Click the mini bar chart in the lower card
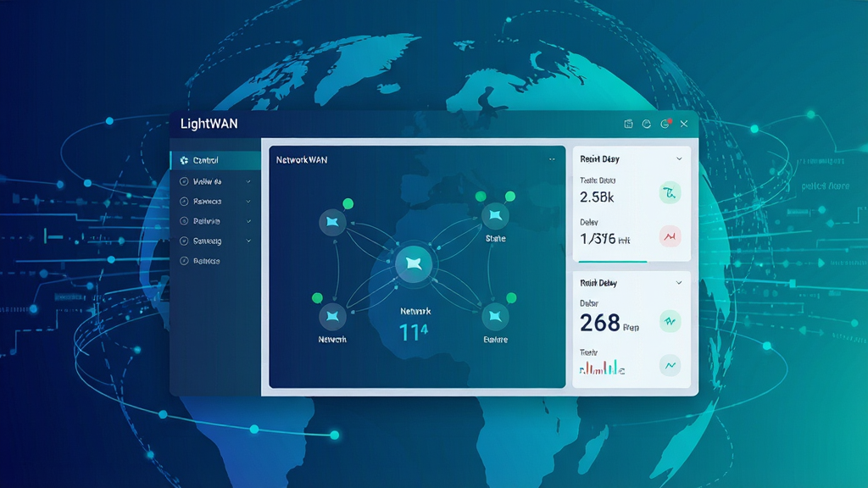The image size is (868, 488). pos(602,368)
